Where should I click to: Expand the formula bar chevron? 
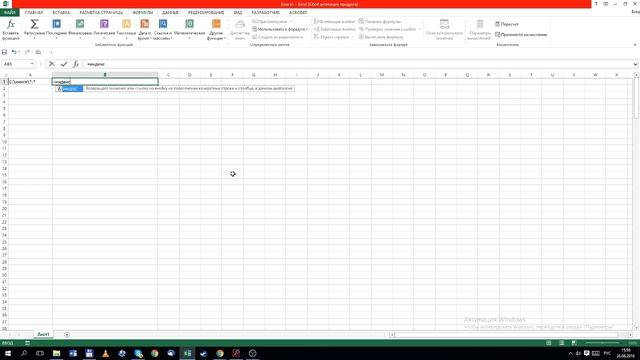click(x=635, y=64)
